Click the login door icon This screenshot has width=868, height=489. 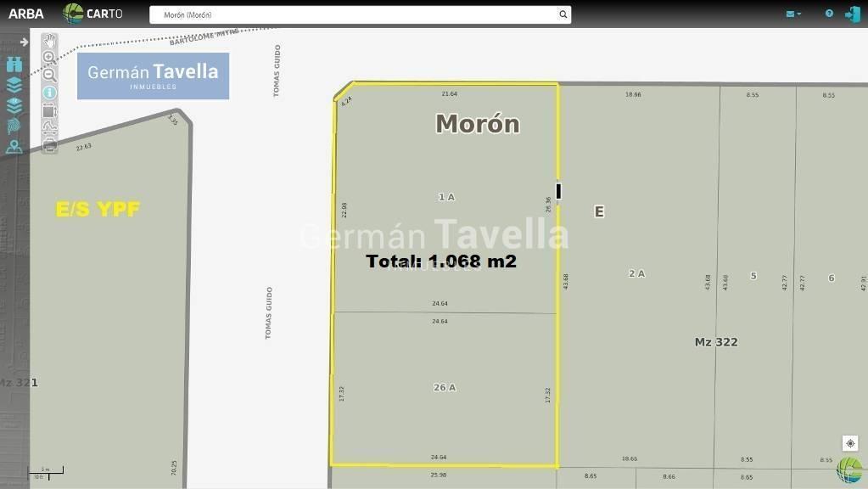coord(853,14)
